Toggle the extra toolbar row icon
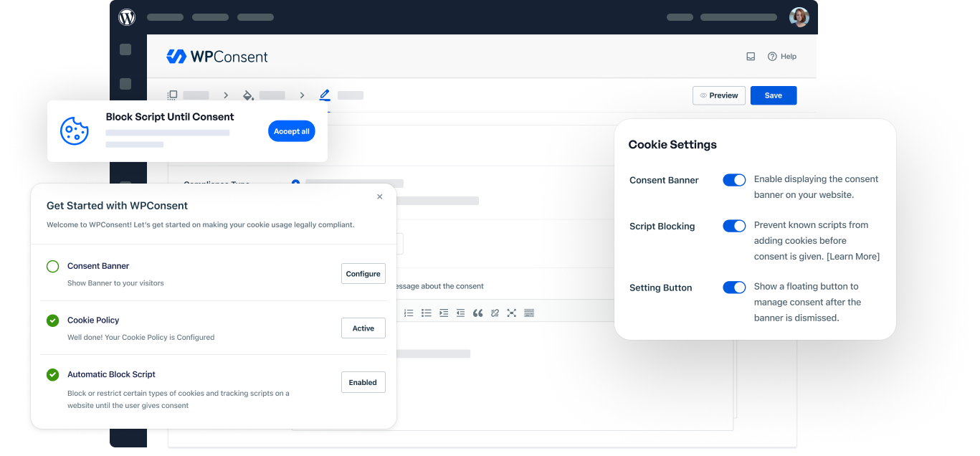 pyautogui.click(x=529, y=313)
